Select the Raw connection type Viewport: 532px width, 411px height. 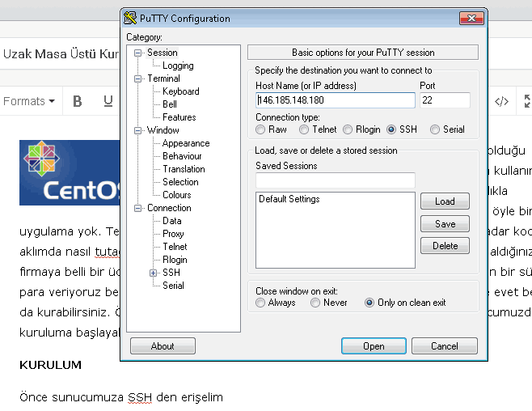(x=260, y=129)
